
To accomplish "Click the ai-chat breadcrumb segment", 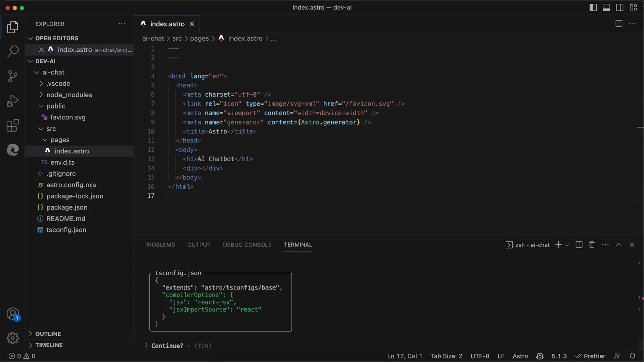I will 153,38.
